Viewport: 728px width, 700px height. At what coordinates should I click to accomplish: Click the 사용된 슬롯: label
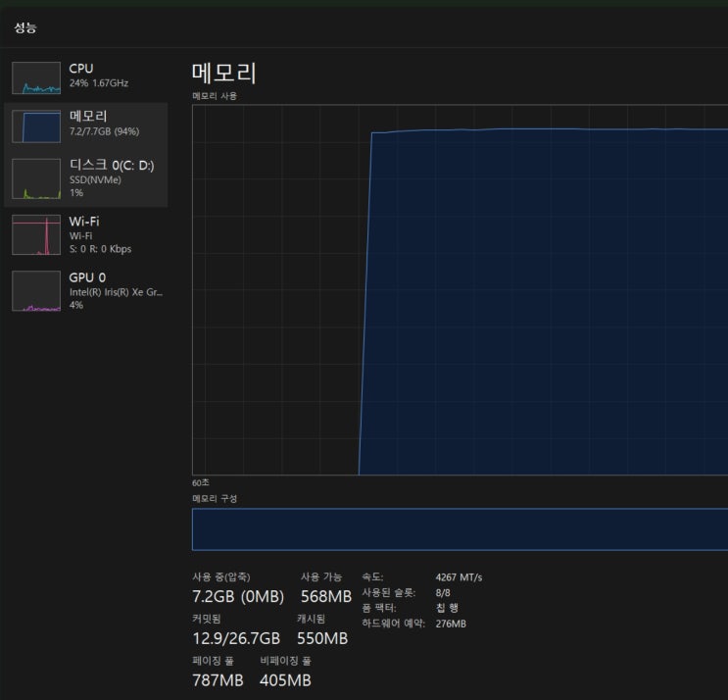(389, 592)
